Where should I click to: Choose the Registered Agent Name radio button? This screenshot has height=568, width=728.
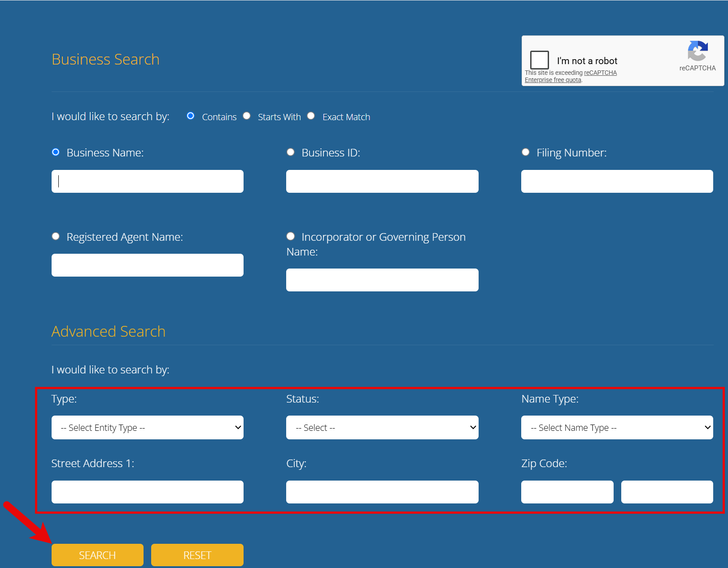click(56, 236)
